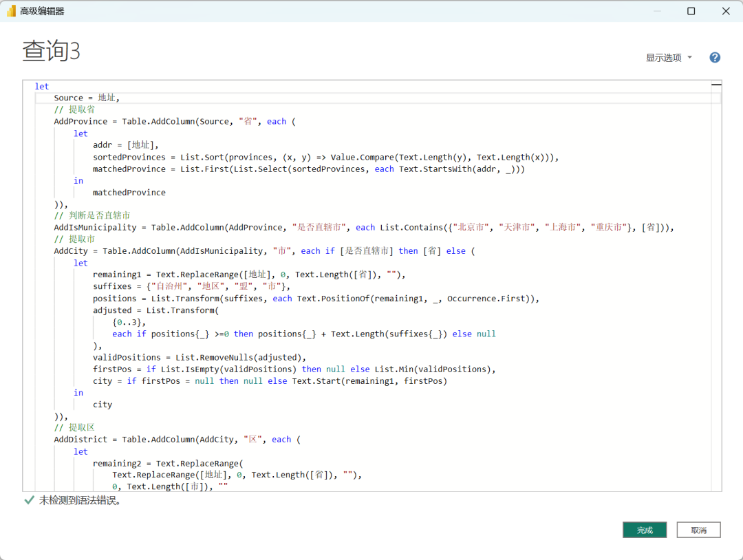Click the 'AddCity = Table.AddColumn' line
The height and width of the screenshot is (560, 743).
264,251
